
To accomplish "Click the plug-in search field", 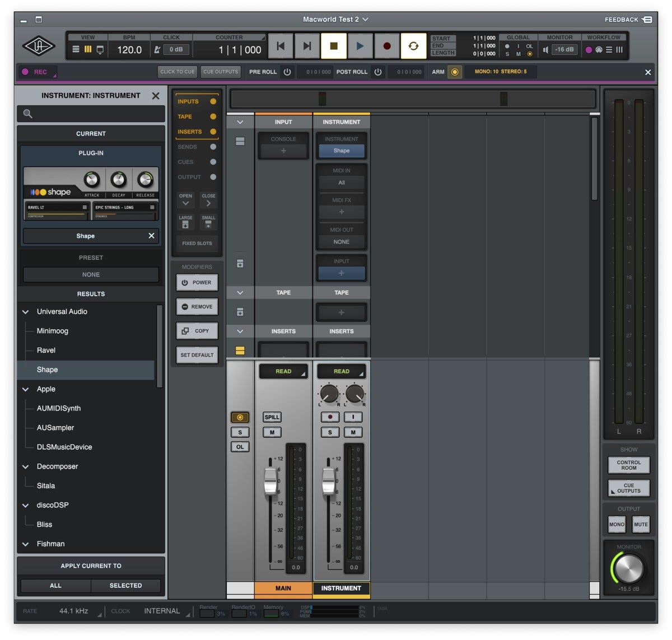I will (91, 114).
